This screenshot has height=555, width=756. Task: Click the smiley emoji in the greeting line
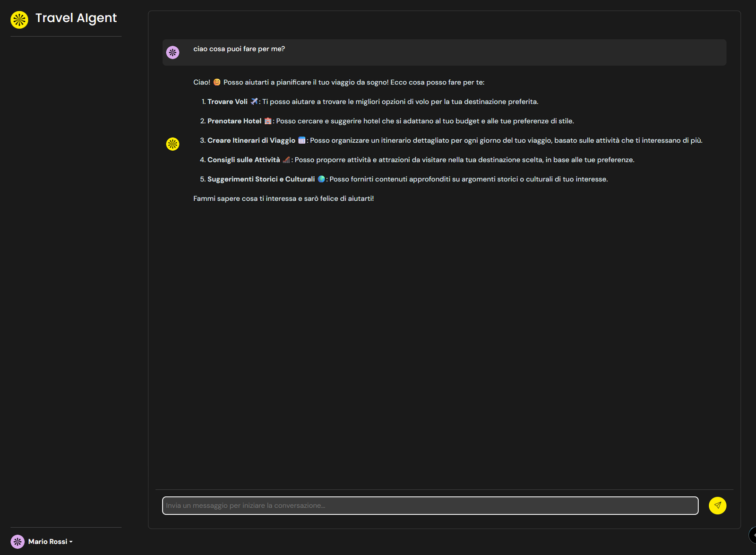(217, 82)
